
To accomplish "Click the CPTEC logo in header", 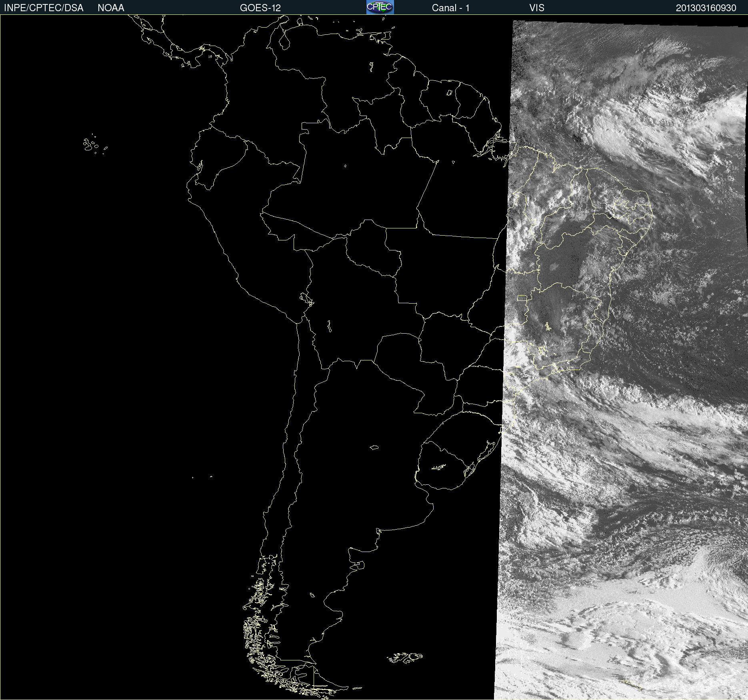I will (x=380, y=7).
